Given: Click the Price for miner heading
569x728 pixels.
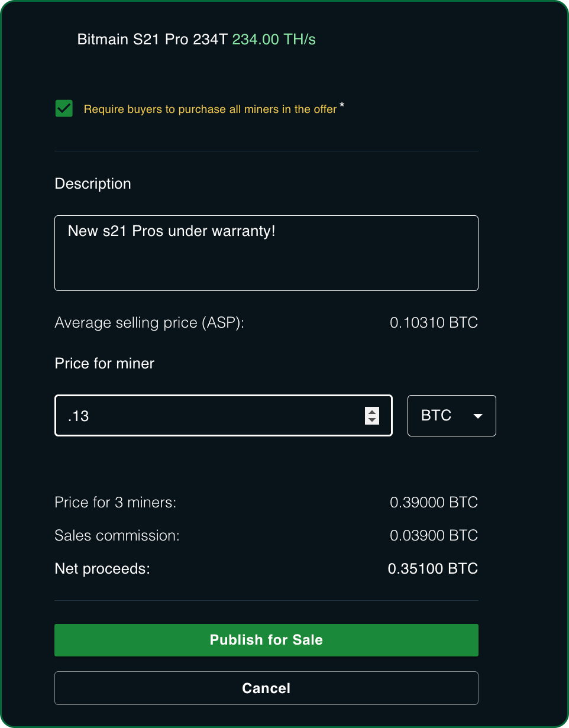Looking at the screenshot, I should pos(104,363).
